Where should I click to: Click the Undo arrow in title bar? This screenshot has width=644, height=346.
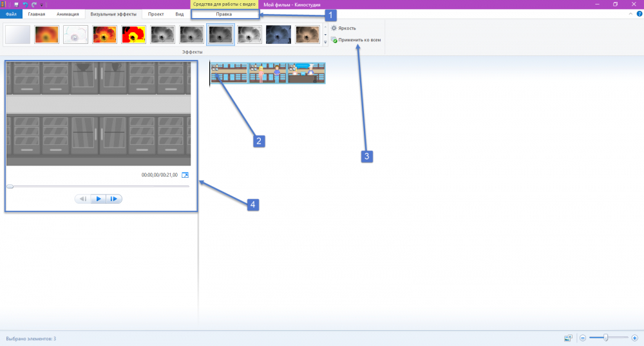tap(24, 4)
